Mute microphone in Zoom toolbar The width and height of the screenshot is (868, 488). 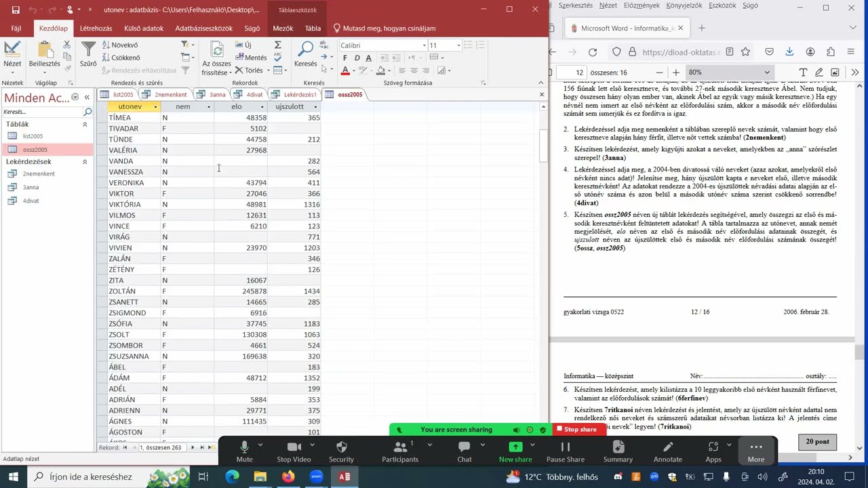pyautogui.click(x=244, y=451)
